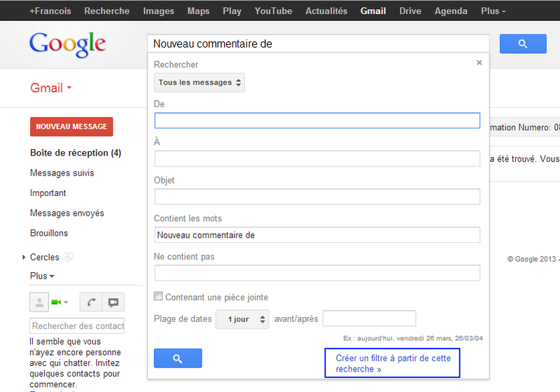Open Messages envoyés
This screenshot has height=392, width=560.
pyautogui.click(x=67, y=213)
